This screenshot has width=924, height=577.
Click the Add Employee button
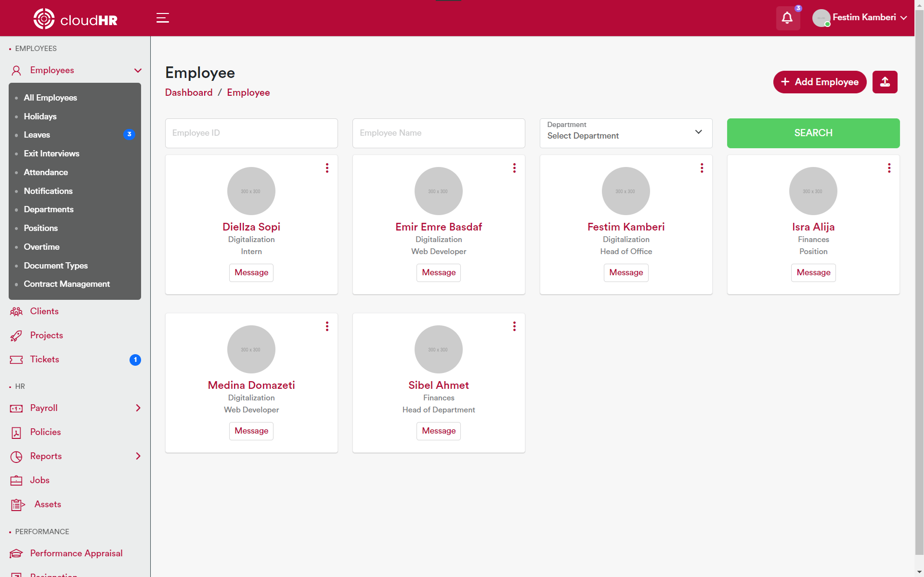pos(820,82)
